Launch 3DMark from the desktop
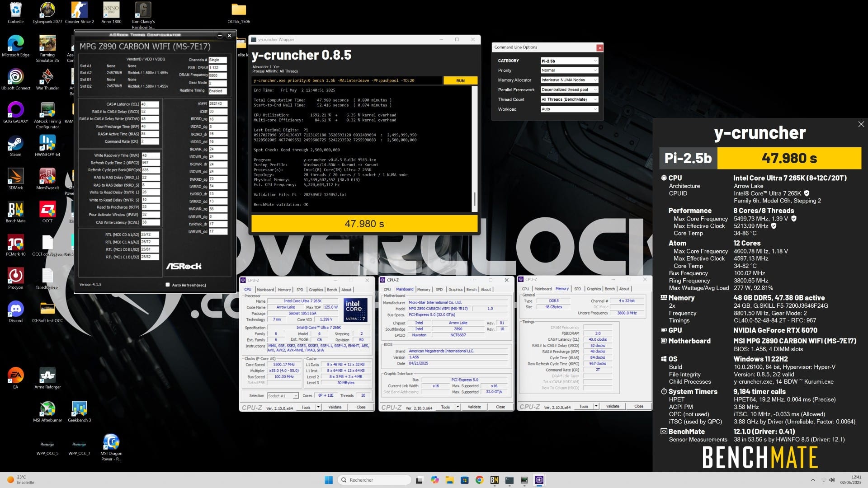868x488 pixels. pyautogui.click(x=15, y=178)
